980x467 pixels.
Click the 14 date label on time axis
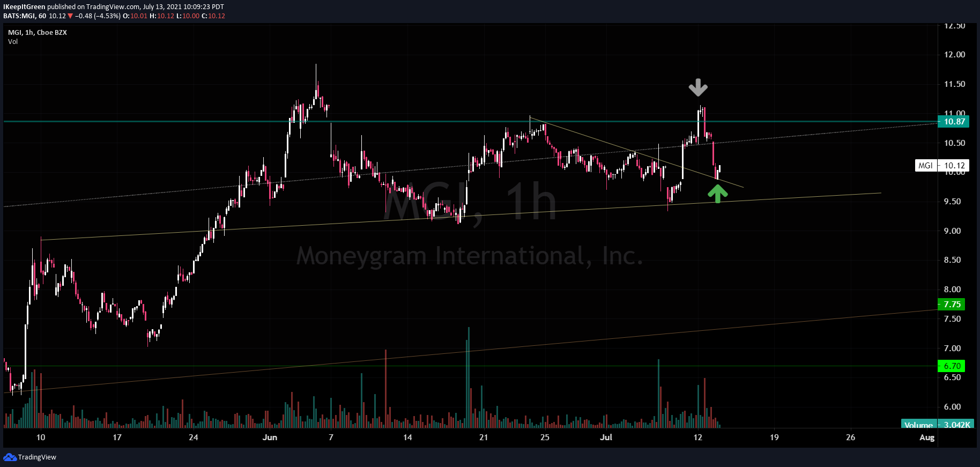(407, 438)
